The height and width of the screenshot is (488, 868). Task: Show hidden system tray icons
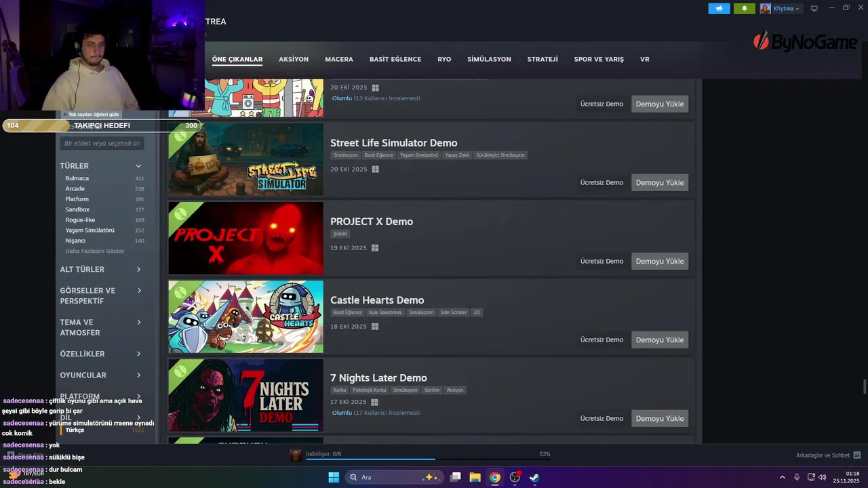pyautogui.click(x=782, y=477)
